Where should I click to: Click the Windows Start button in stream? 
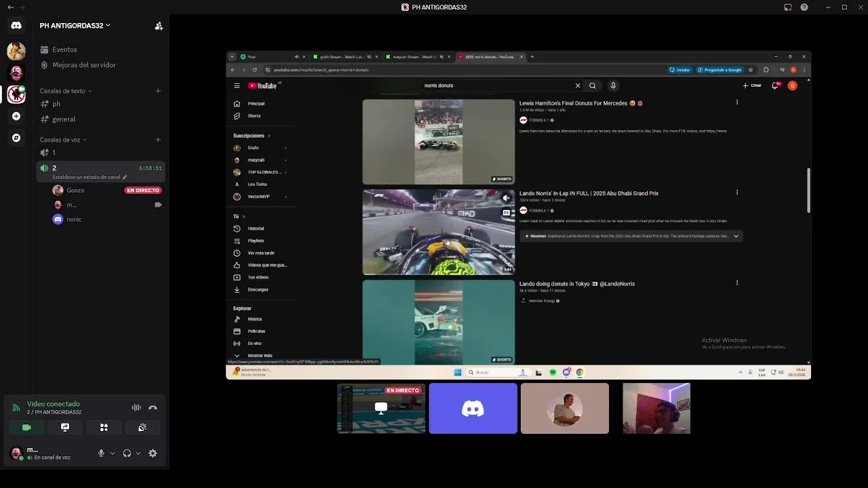pos(458,372)
